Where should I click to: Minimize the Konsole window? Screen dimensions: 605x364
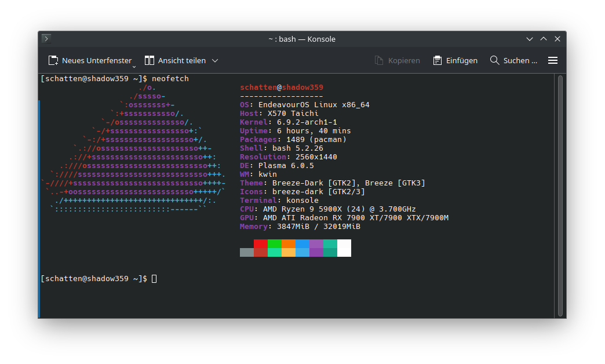click(530, 39)
